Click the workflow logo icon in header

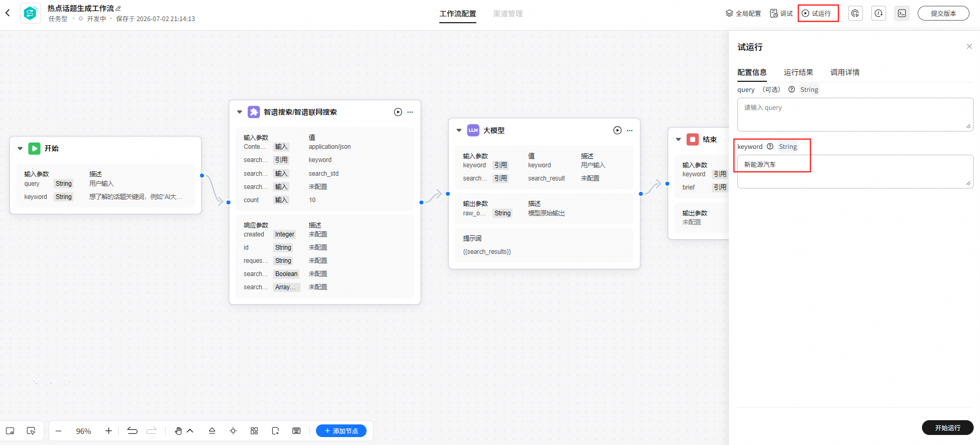click(x=31, y=13)
